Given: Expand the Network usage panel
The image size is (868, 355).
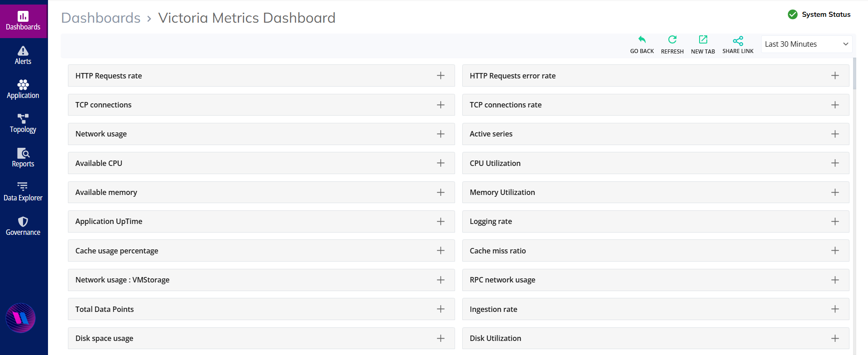Looking at the screenshot, I should (x=441, y=134).
